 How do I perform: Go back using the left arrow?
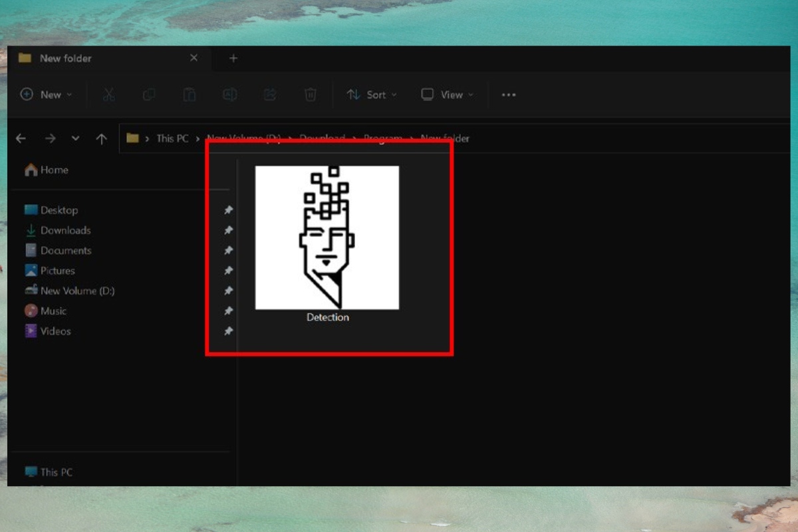tap(21, 138)
